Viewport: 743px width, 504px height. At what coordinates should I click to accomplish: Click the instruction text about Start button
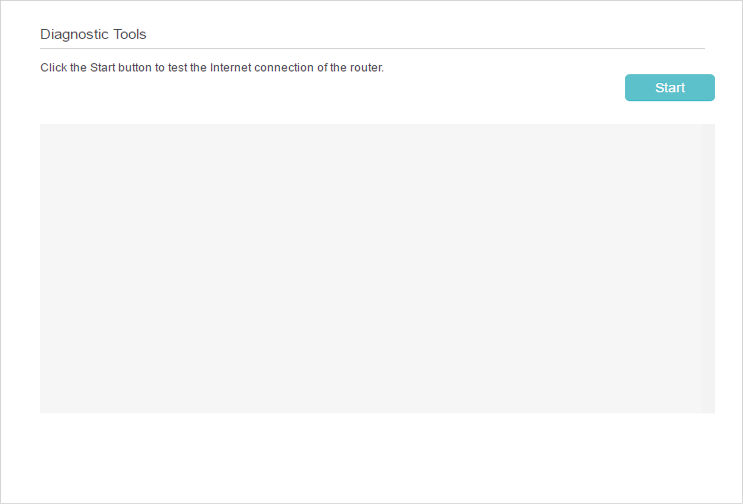coord(212,68)
